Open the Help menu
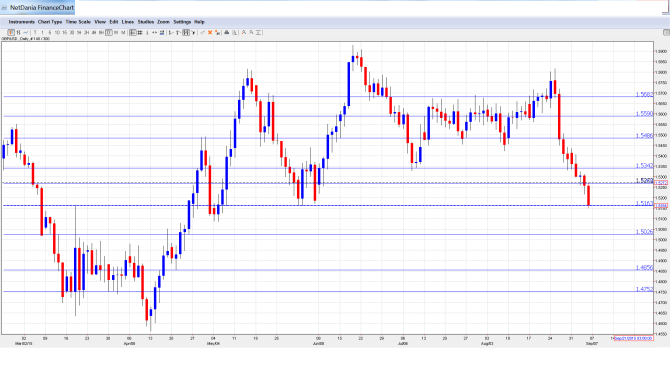The width and height of the screenshot is (670, 377). tap(199, 22)
